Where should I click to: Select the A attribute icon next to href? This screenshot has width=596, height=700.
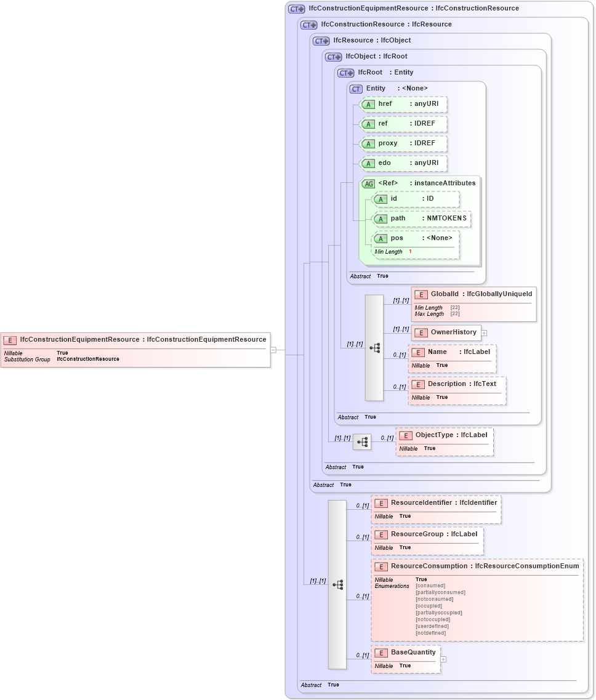(368, 104)
